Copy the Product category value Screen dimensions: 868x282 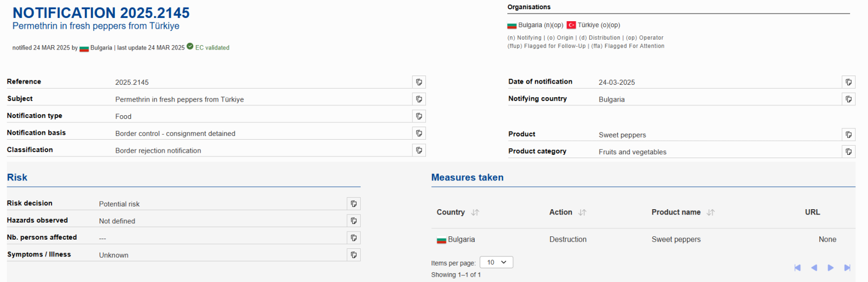coord(848,152)
